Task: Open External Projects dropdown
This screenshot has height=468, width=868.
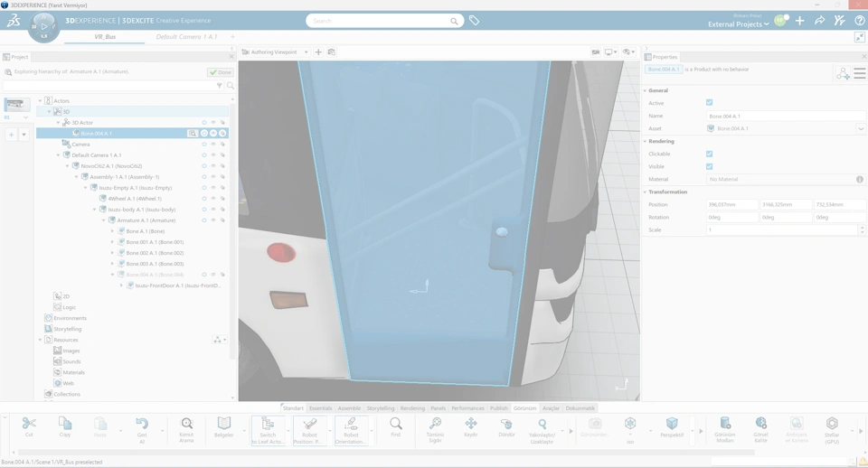Action: click(x=739, y=24)
